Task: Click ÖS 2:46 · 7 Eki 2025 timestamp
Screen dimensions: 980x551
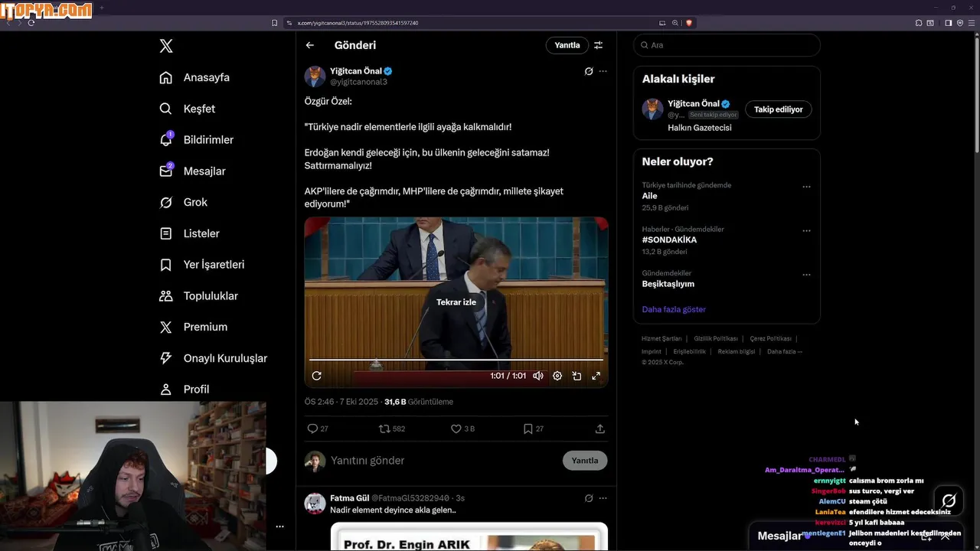Action: (x=341, y=402)
